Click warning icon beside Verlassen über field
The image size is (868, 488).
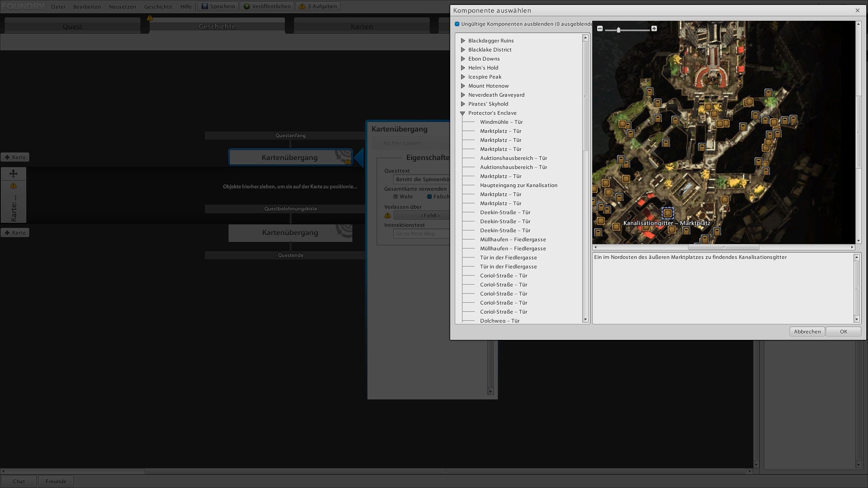387,216
